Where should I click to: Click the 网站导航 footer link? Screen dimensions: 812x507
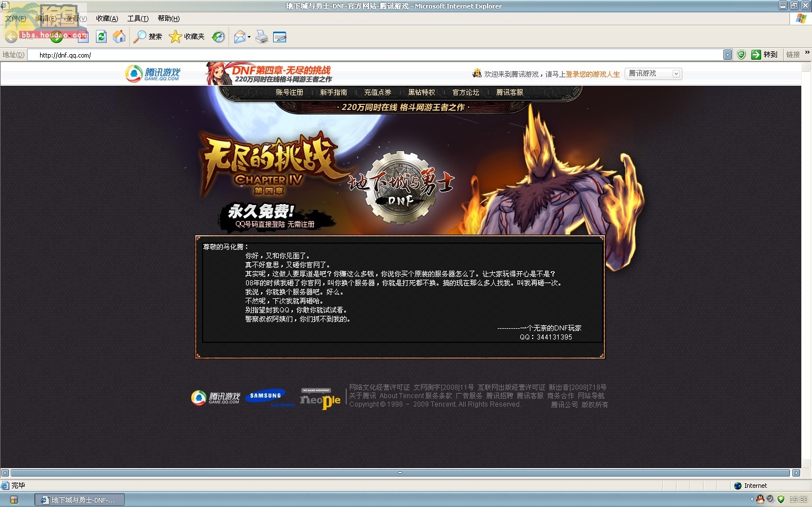pos(591,396)
